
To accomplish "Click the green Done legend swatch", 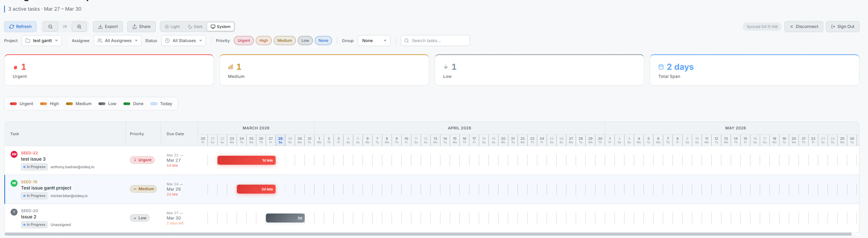I will tap(127, 104).
